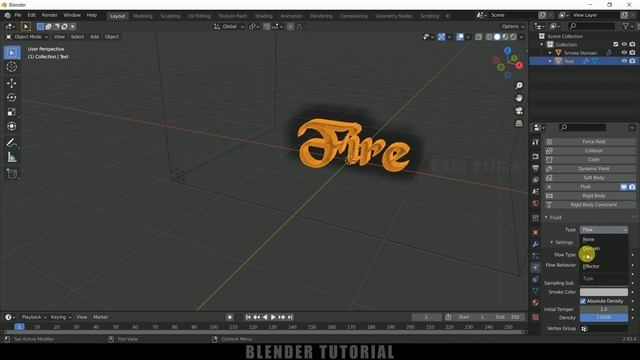640x360 pixels.
Task: Switch perspective/orthographic grid icon
Action: [519, 123]
